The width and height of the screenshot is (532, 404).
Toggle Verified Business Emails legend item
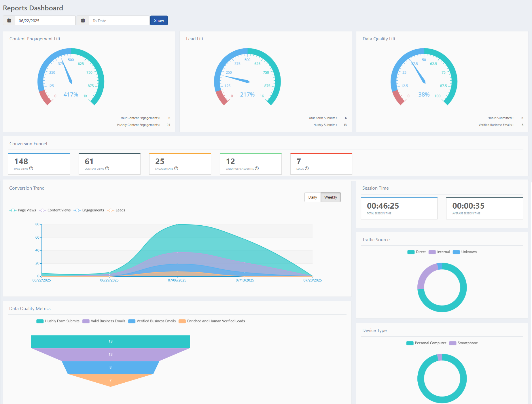pos(152,321)
